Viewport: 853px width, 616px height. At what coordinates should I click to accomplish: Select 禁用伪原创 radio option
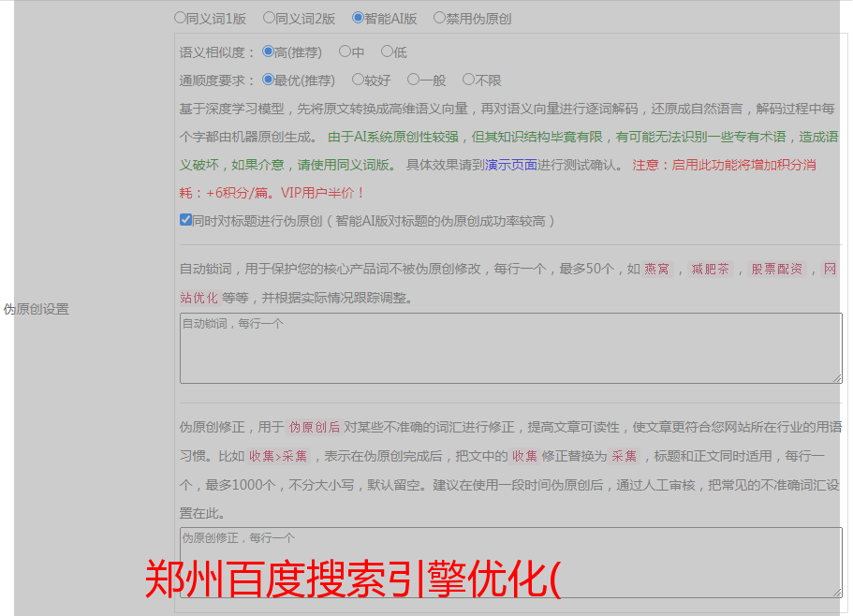tap(439, 18)
